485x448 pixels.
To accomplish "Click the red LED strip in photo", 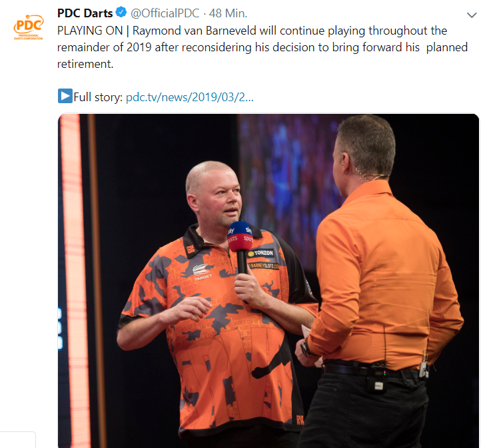I will (72, 280).
